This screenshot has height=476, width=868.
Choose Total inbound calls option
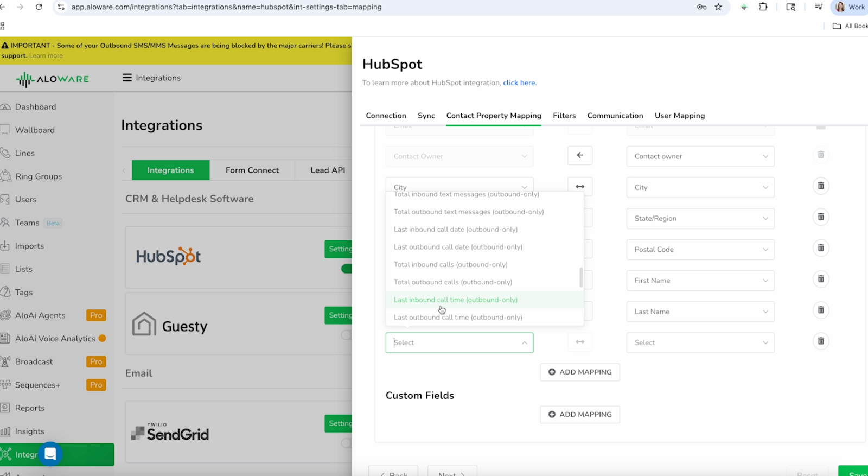(x=484, y=264)
